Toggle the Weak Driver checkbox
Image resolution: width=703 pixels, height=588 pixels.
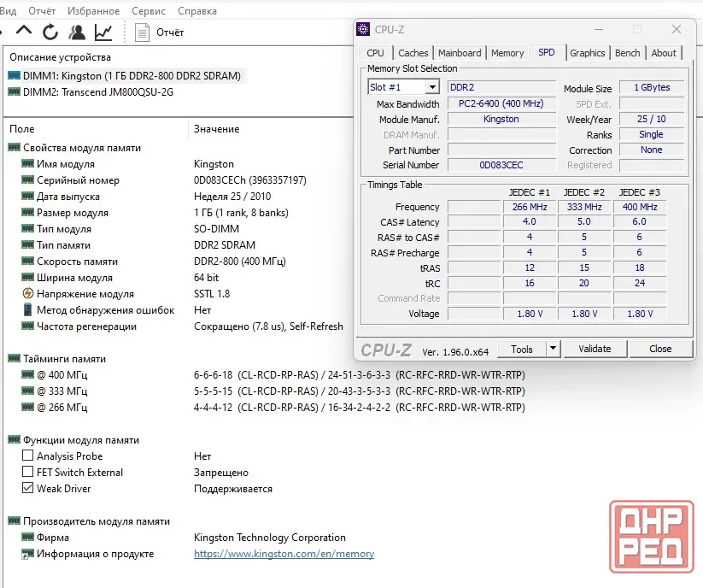click(28, 488)
